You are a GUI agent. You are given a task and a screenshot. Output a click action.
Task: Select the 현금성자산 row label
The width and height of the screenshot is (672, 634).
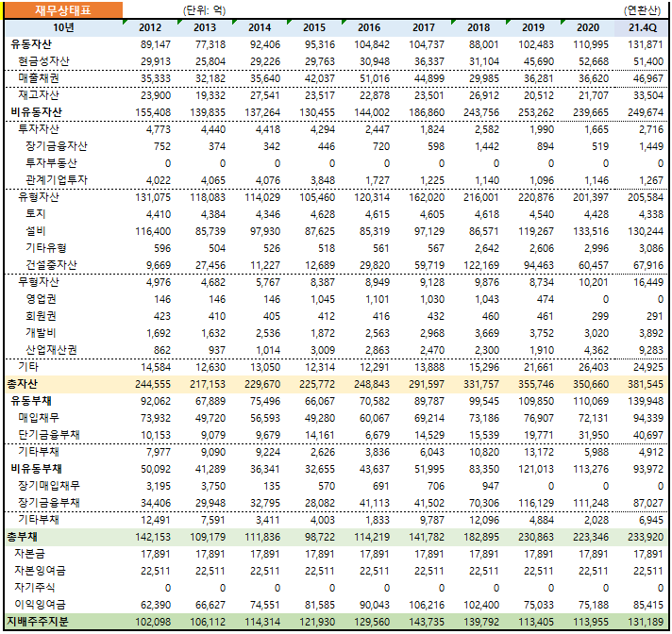(43, 61)
